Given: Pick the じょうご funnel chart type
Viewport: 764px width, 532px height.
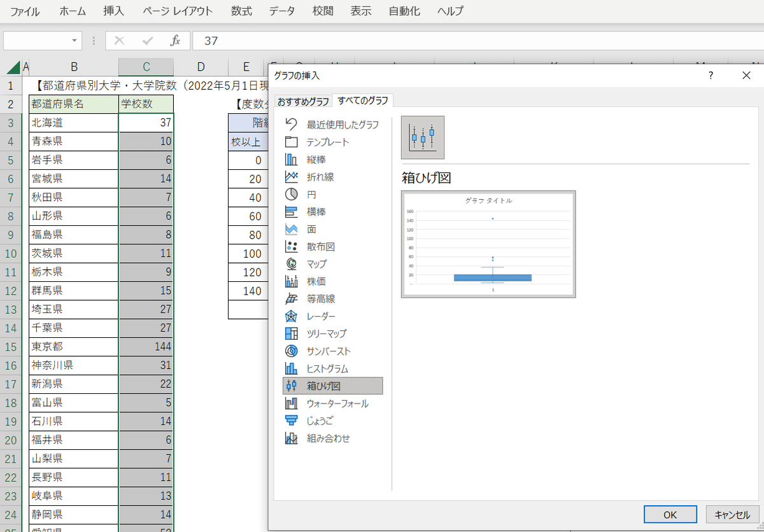Looking at the screenshot, I should coord(320,421).
